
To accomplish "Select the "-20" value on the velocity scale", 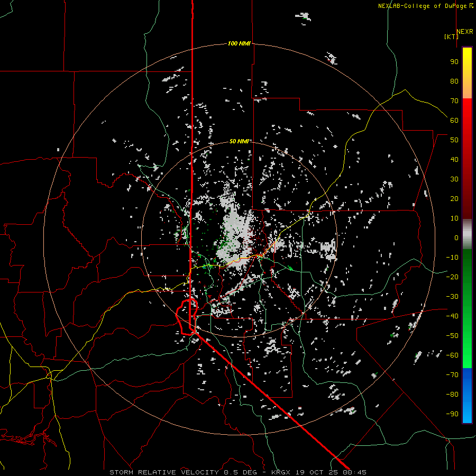I will (x=452, y=277).
